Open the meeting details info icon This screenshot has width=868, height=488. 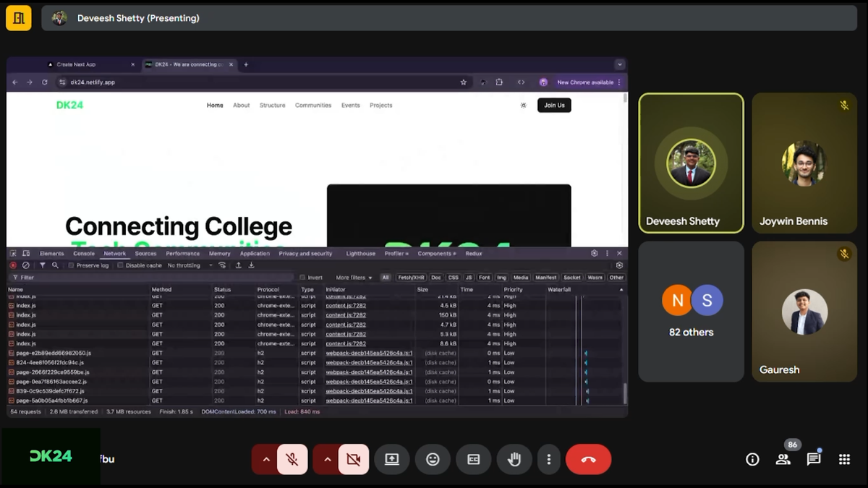pos(752,459)
